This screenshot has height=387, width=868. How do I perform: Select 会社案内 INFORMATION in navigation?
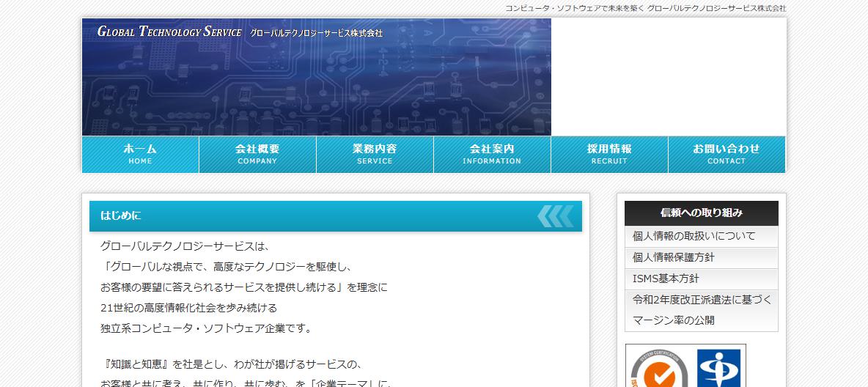(x=492, y=155)
